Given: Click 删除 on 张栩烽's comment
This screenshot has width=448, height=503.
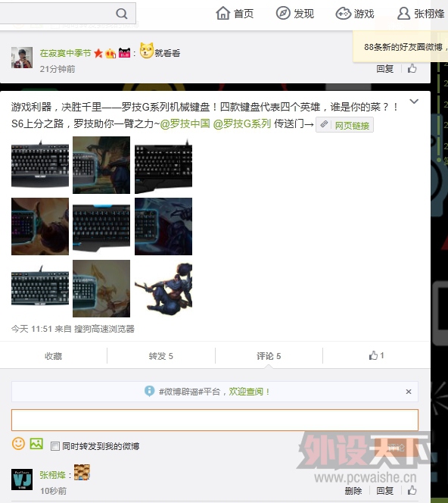Looking at the screenshot, I should click(353, 490).
